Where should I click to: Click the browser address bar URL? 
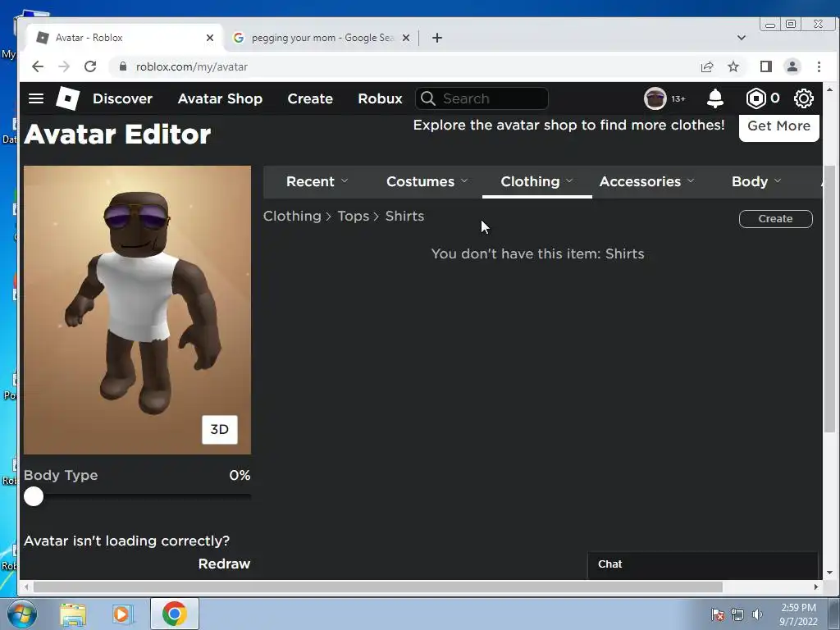pos(192,66)
